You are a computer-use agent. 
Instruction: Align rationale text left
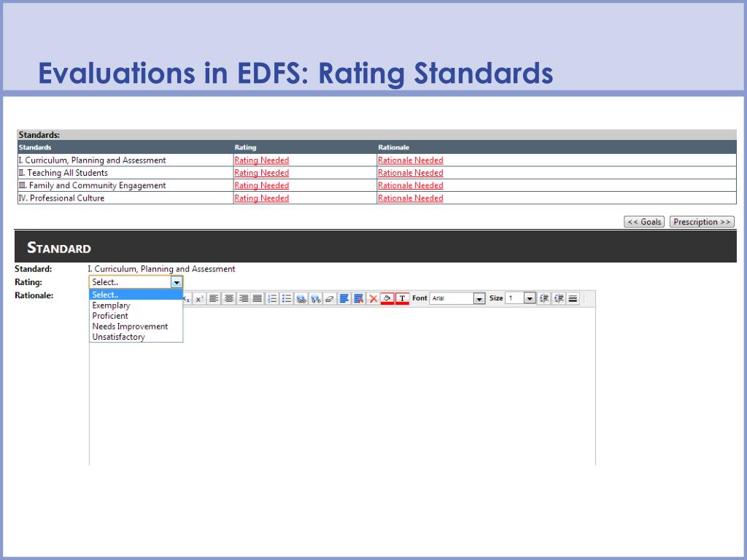214,298
